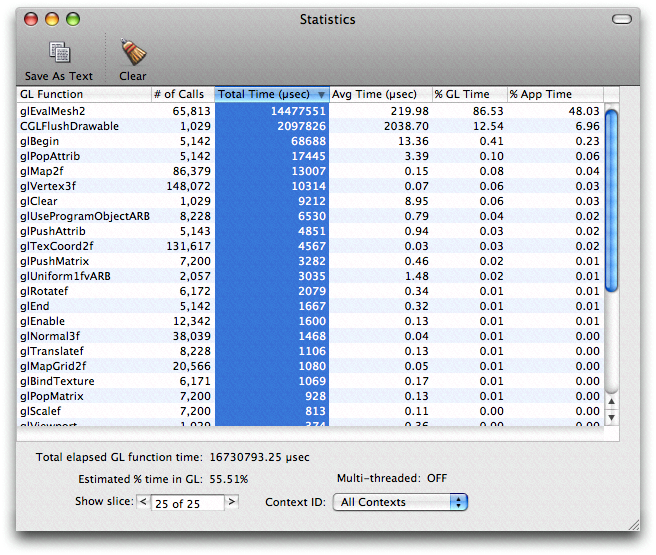Click the window resize grip corner
The width and height of the screenshot is (656, 555).
632,524
